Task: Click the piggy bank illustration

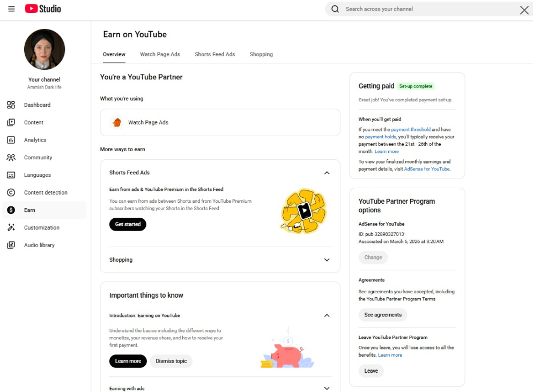Action: [x=287, y=349]
